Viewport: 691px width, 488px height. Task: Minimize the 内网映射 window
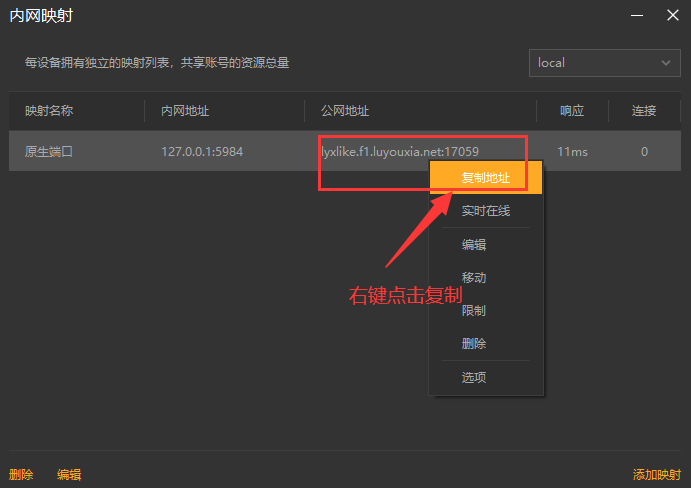pyautogui.click(x=637, y=15)
